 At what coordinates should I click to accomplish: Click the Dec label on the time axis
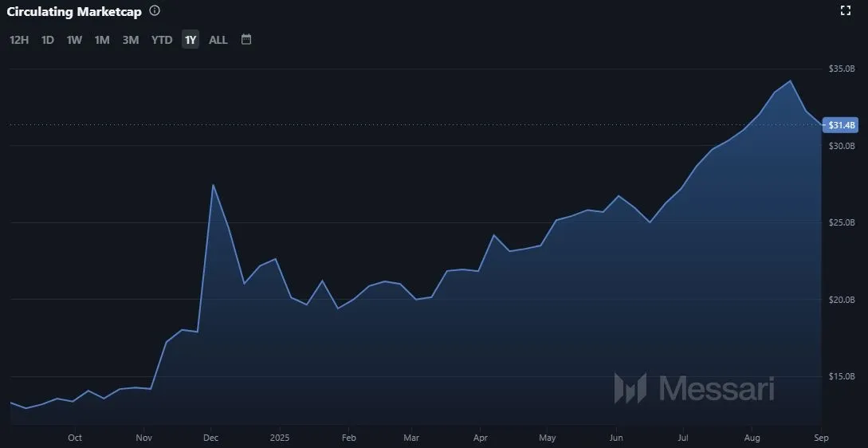click(211, 438)
